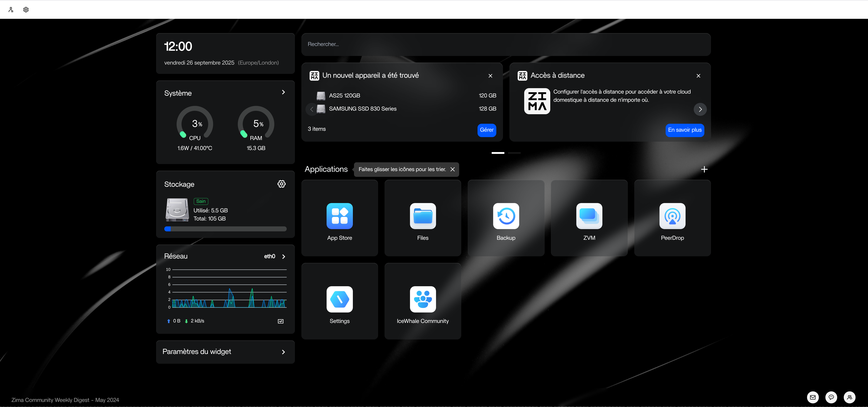Expand Paramètres du widget
The width and height of the screenshot is (868, 407).
[283, 352]
